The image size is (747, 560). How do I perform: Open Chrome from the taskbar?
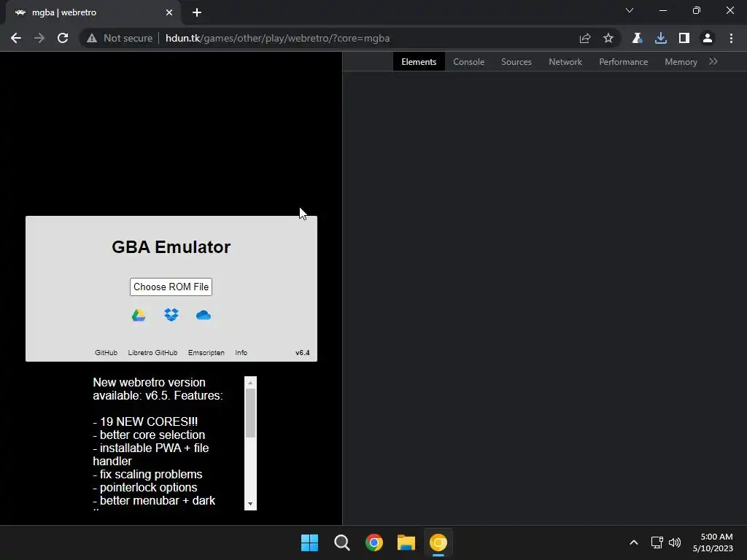374,542
